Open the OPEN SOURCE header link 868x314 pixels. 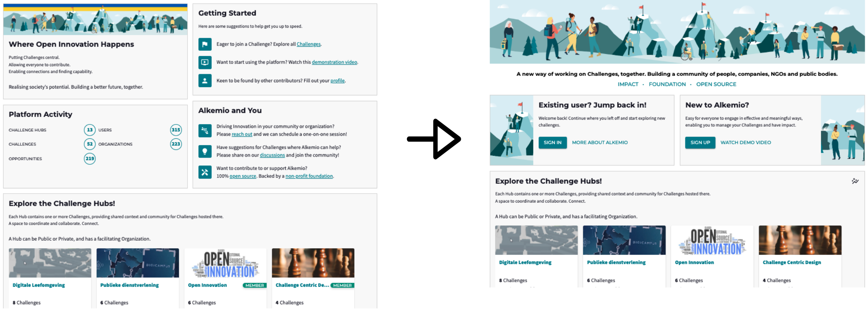(716, 84)
